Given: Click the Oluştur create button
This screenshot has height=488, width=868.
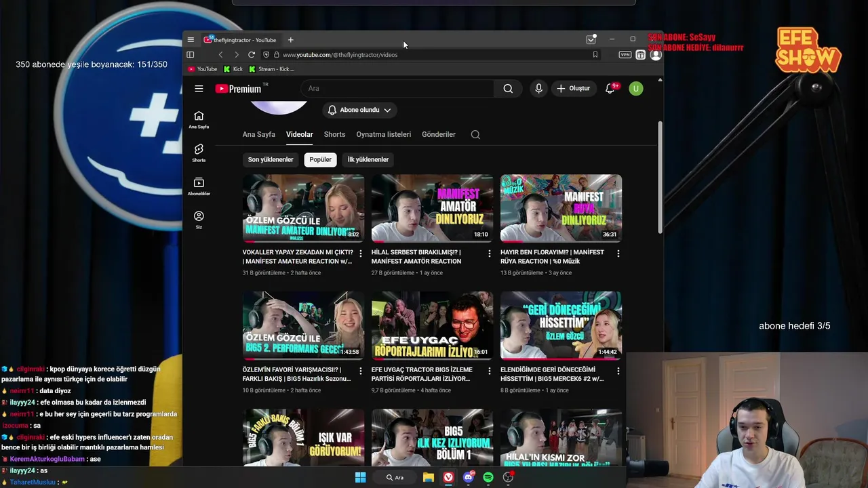Looking at the screenshot, I should tap(574, 89).
